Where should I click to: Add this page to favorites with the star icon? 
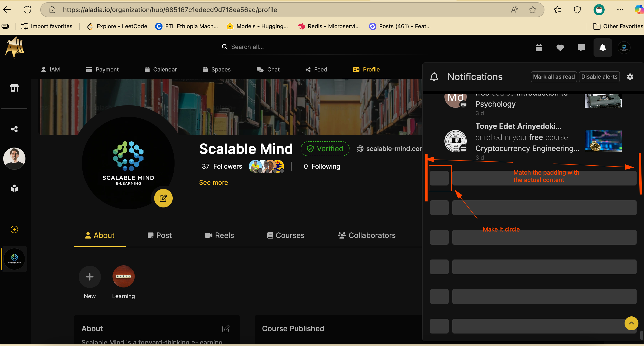pos(533,10)
